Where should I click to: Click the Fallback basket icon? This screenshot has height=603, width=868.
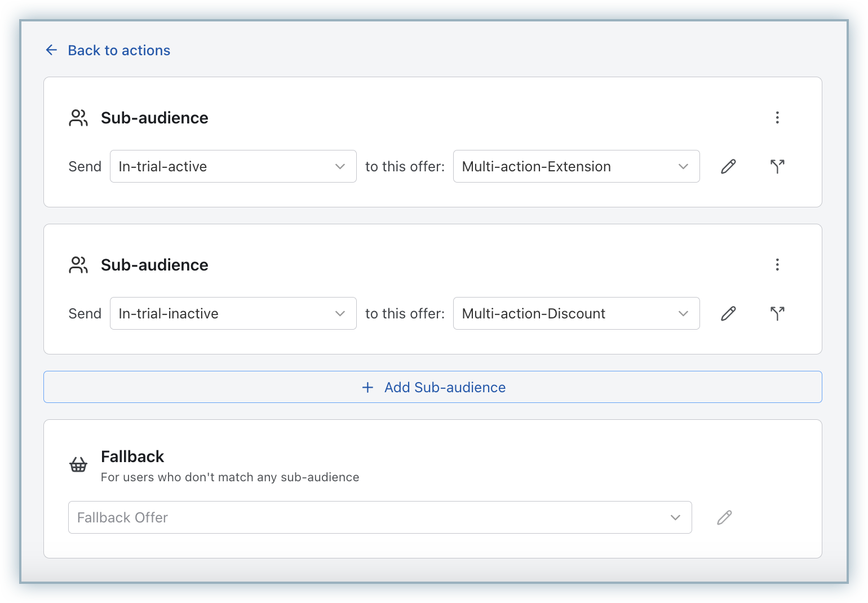[x=78, y=465]
